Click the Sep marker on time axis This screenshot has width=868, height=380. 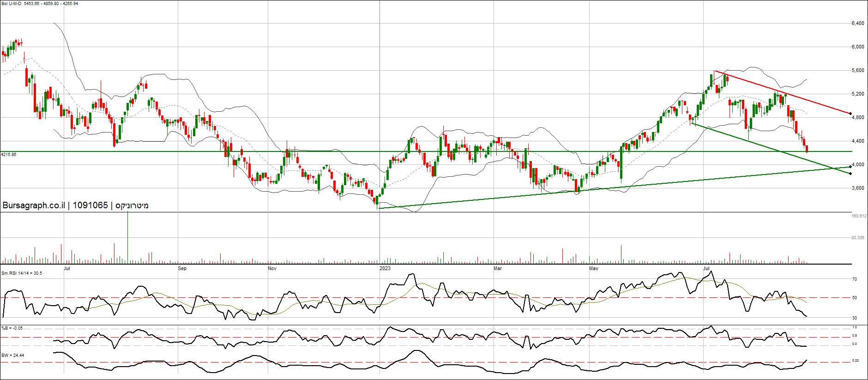point(182,268)
